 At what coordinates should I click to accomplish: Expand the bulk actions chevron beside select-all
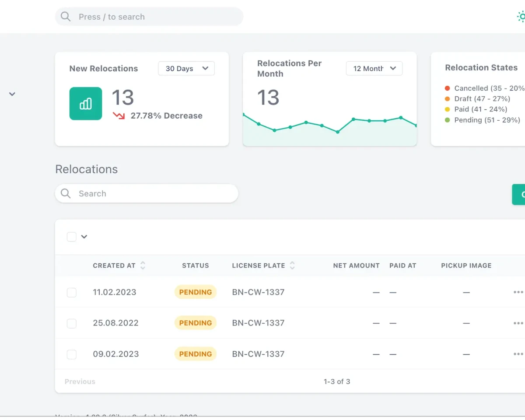84,236
